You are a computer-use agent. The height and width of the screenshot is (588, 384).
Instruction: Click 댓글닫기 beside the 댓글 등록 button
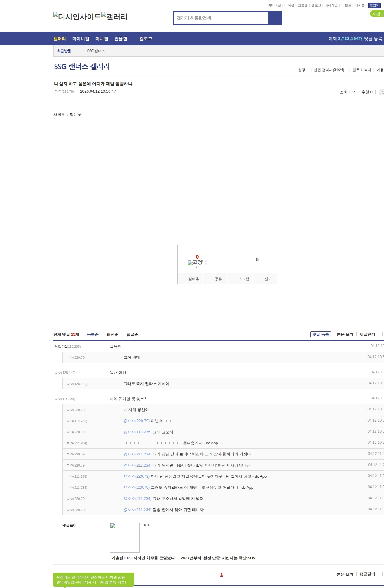[x=367, y=334]
